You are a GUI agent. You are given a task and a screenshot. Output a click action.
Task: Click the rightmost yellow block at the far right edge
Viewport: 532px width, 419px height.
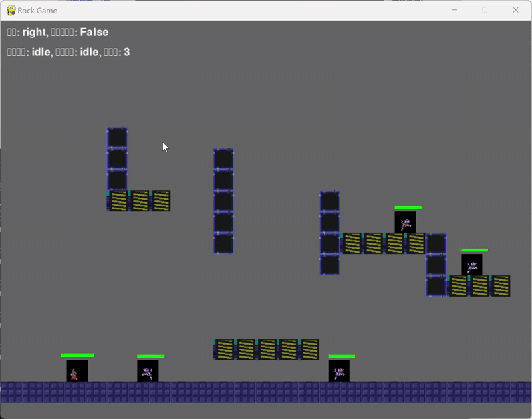[500, 287]
